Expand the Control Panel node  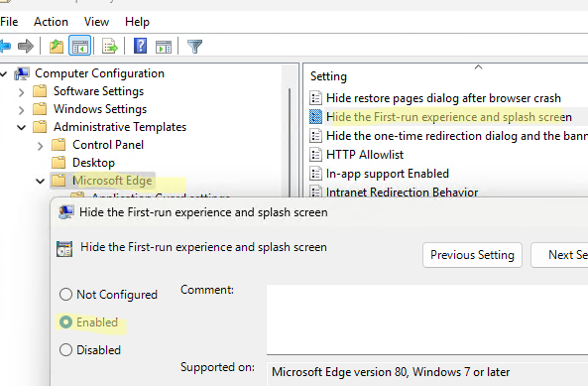40,146
